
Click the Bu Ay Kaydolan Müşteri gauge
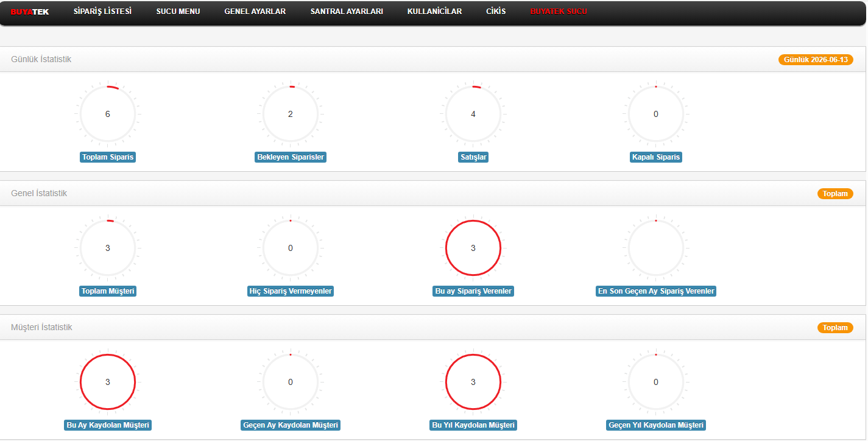pyautogui.click(x=108, y=382)
